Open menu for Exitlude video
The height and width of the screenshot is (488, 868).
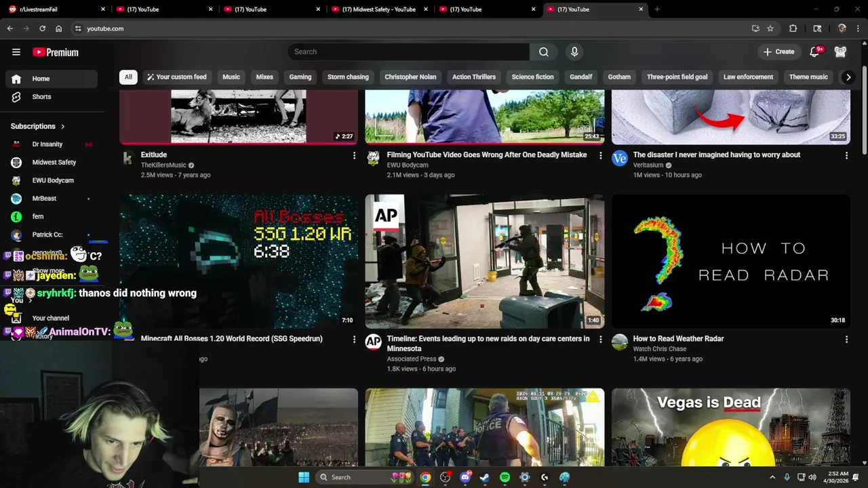(354, 155)
